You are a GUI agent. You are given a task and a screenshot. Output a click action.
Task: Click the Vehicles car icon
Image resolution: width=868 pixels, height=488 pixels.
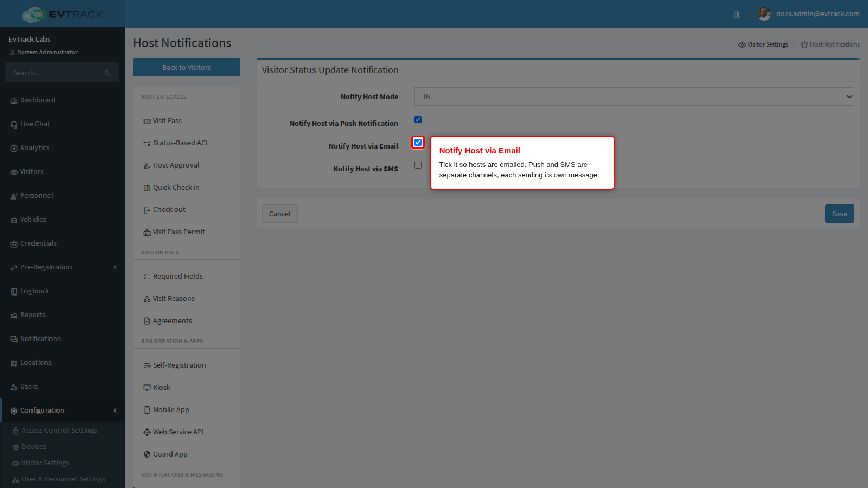(x=14, y=220)
